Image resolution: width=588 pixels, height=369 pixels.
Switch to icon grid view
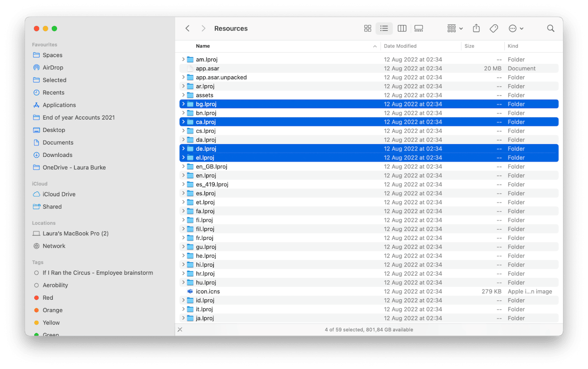(x=368, y=29)
